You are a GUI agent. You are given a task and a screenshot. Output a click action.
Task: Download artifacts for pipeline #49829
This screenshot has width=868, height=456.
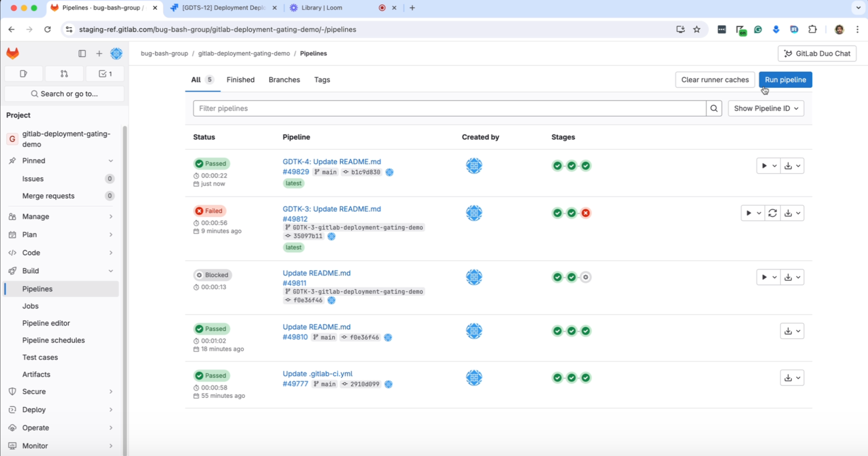click(787, 166)
